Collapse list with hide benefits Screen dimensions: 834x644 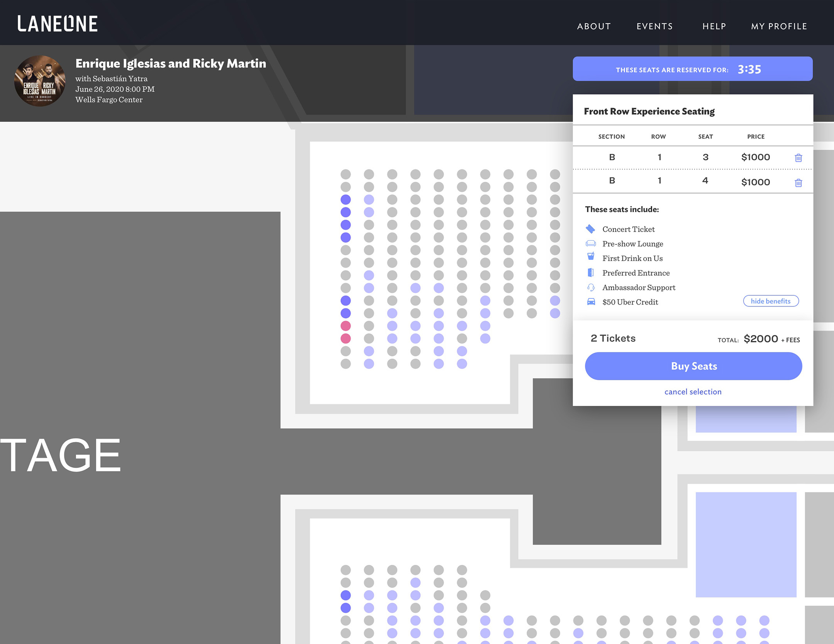[770, 301]
